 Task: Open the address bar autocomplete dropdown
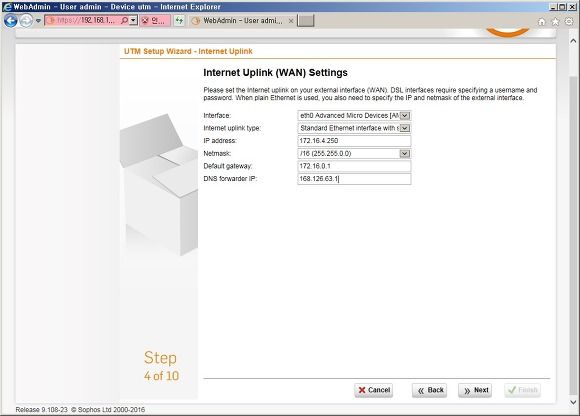click(x=134, y=21)
